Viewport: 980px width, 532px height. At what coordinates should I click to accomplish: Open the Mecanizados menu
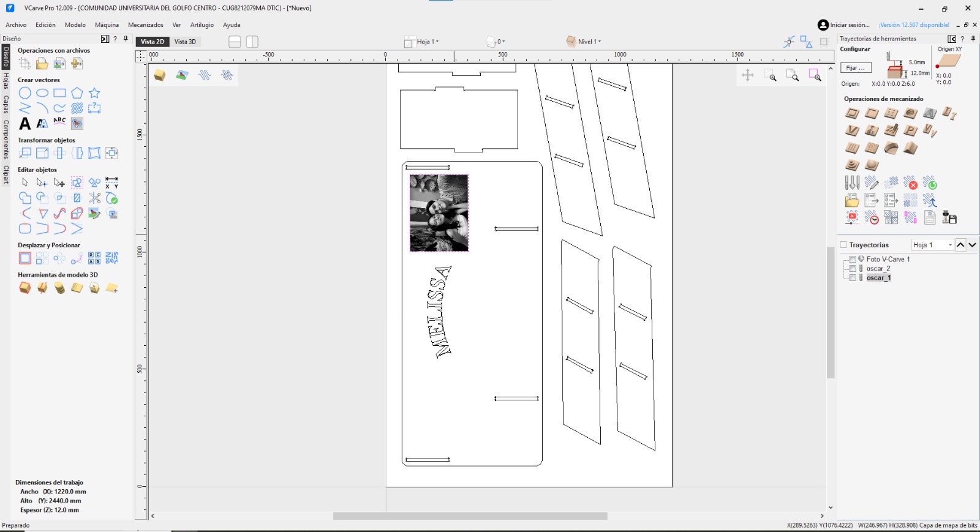(146, 25)
